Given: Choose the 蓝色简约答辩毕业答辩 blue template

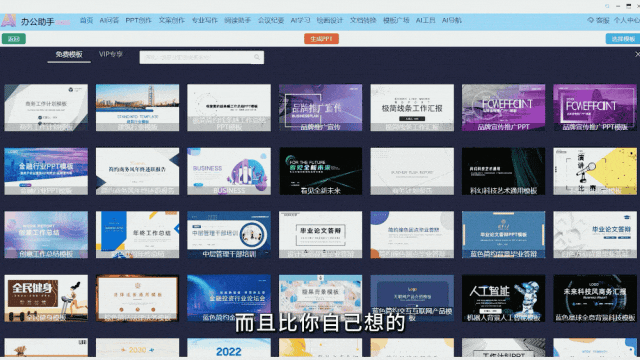Looking at the screenshot, I should click(503, 235).
